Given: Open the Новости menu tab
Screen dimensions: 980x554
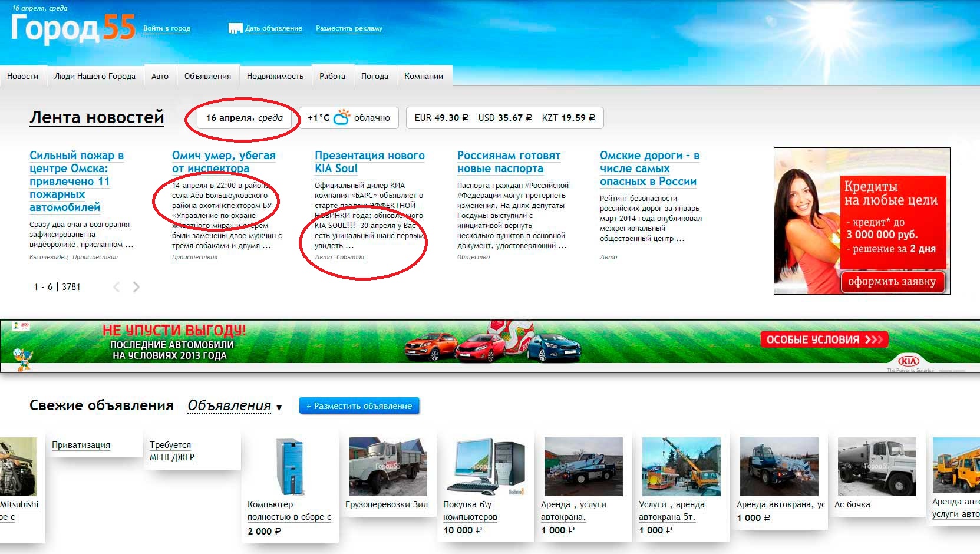Looking at the screenshot, I should (x=22, y=76).
